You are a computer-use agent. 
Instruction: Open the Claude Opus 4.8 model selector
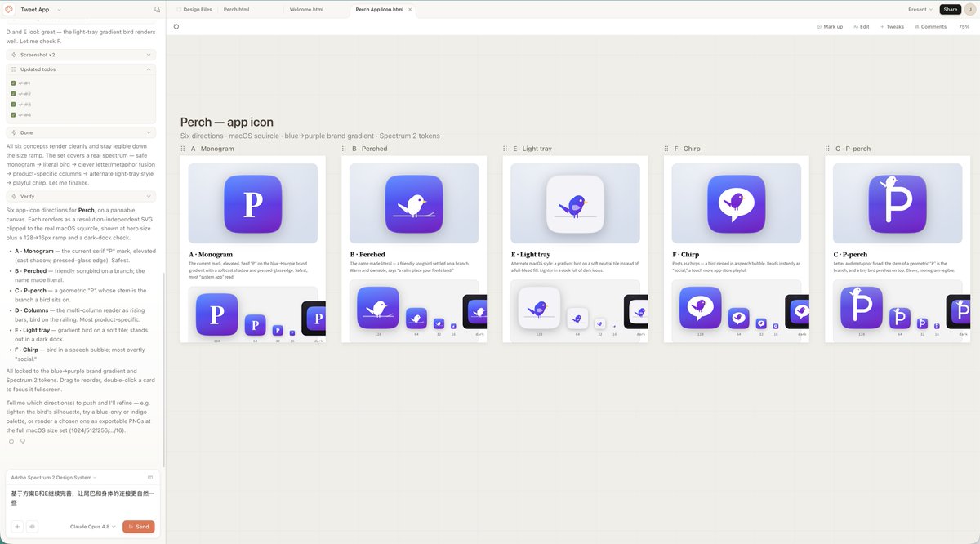(x=93, y=527)
